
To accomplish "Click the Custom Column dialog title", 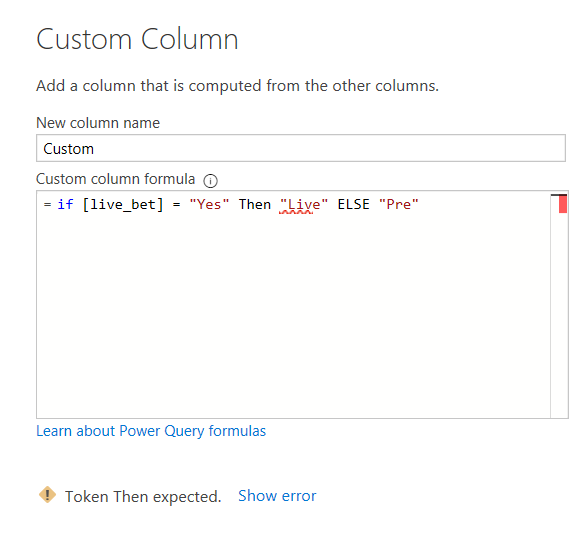I will (137, 39).
